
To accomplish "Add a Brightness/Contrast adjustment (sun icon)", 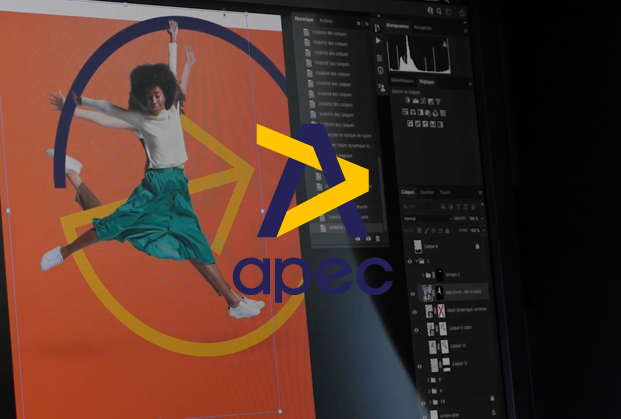I will tap(408, 101).
